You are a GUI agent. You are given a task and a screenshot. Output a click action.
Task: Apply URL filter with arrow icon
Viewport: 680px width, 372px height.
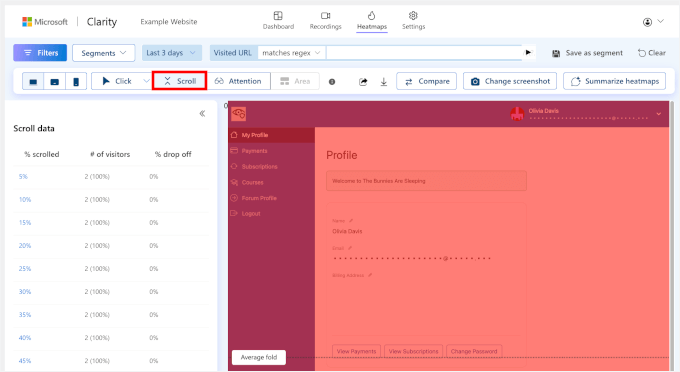[x=528, y=52]
